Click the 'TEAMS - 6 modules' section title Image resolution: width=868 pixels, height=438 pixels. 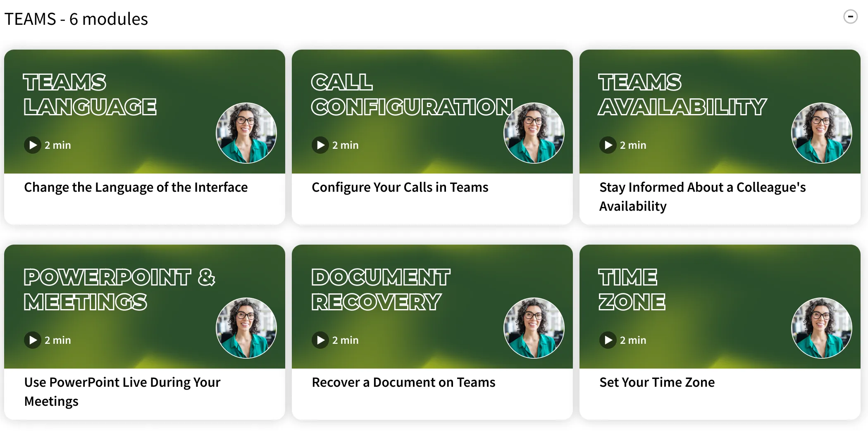tap(76, 19)
